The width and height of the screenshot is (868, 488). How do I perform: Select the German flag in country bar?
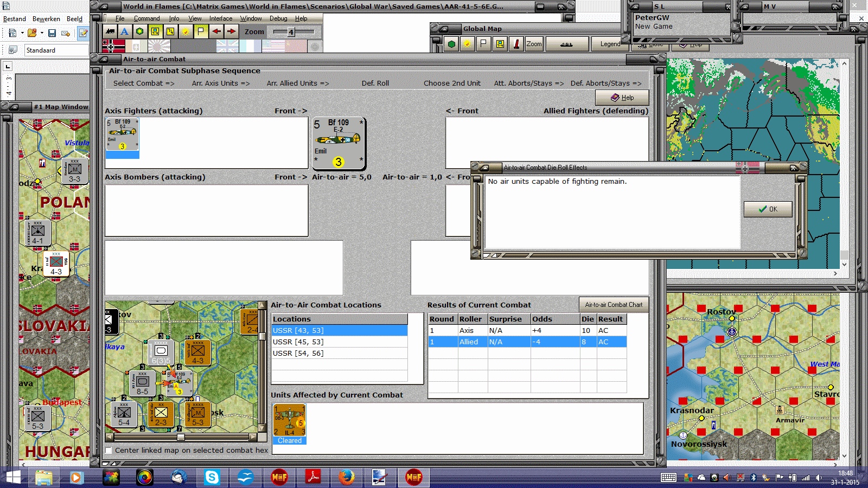click(113, 46)
